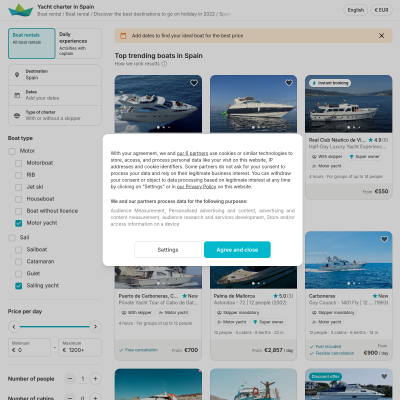
Task: Open Type of charter selector
Action: click(x=55, y=115)
